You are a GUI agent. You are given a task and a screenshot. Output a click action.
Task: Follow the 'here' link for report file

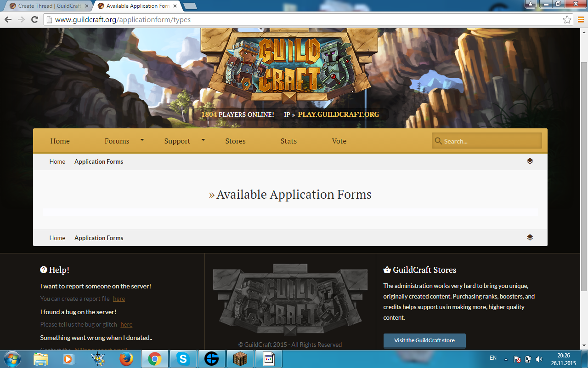coord(119,299)
